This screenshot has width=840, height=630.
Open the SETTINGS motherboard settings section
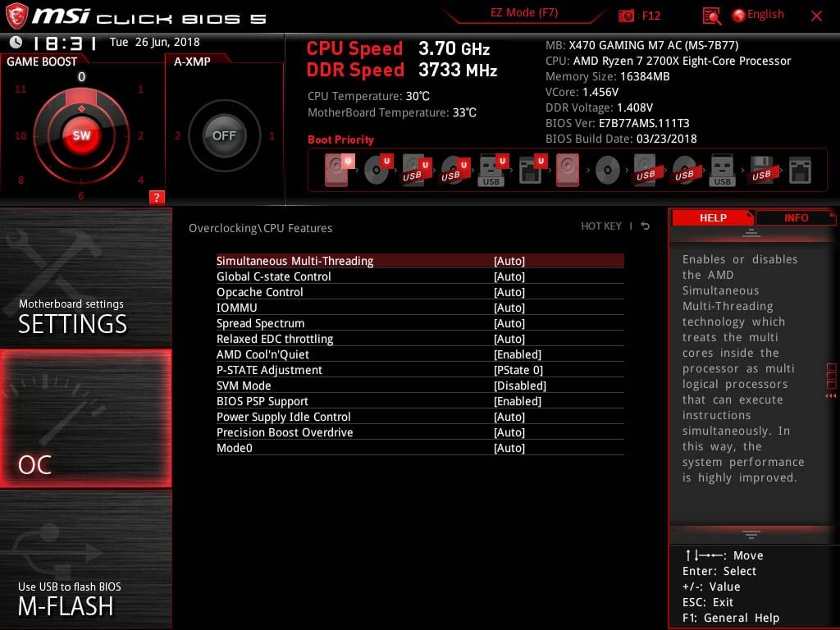[x=85, y=277]
